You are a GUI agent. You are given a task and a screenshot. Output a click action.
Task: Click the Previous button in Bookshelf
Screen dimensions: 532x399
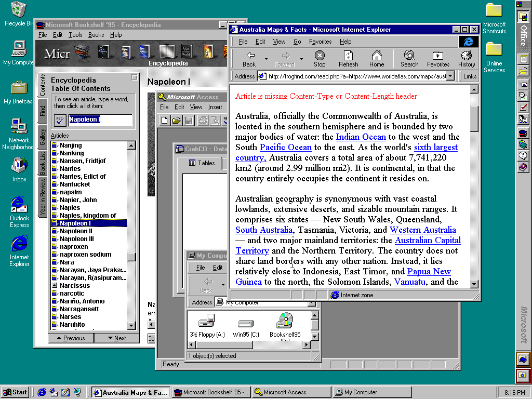(71, 338)
